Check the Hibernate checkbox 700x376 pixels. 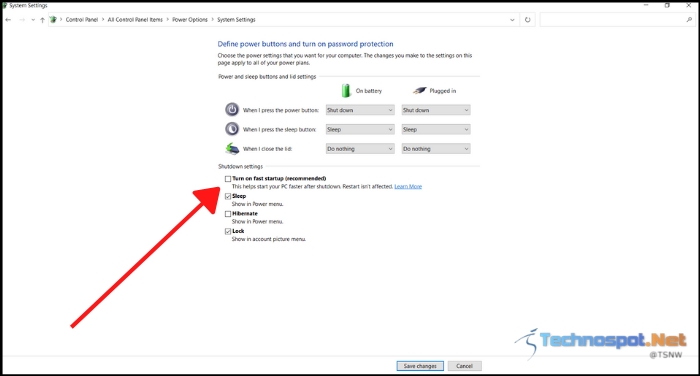pyautogui.click(x=228, y=213)
